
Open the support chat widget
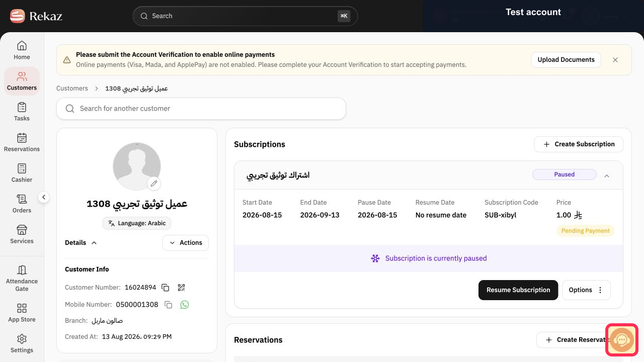tap(622, 340)
